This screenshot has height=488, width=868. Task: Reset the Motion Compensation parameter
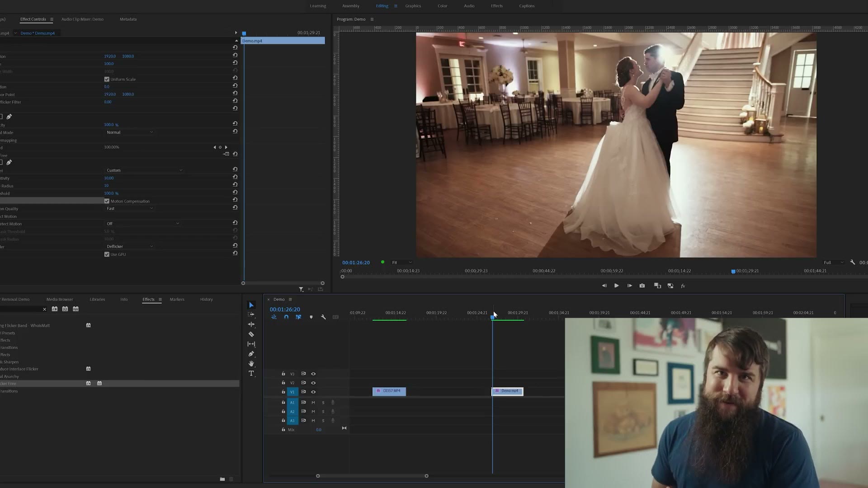point(235,200)
